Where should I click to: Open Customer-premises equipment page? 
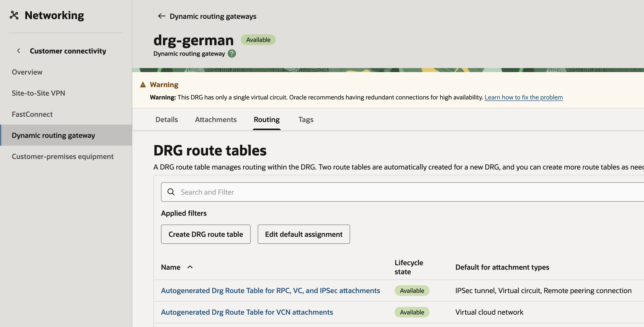[63, 156]
